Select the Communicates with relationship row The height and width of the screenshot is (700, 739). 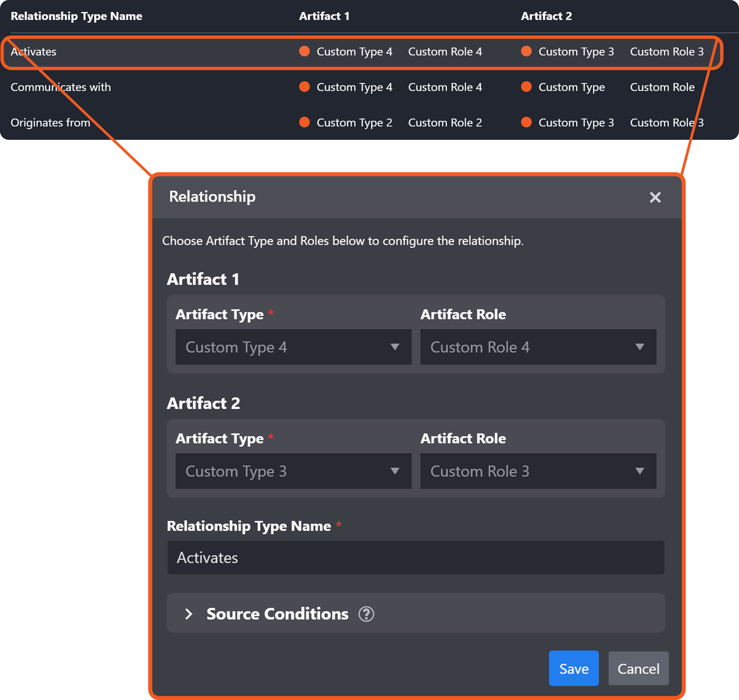click(x=60, y=87)
